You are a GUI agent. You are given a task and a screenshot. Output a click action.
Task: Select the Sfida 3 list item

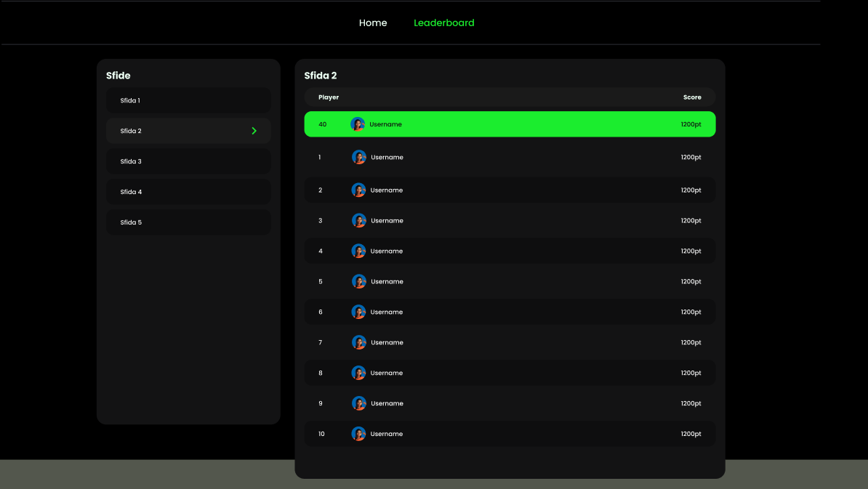pyautogui.click(x=188, y=161)
